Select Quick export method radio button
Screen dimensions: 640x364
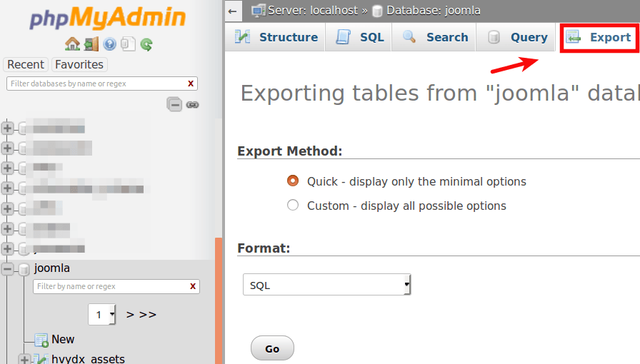[293, 181]
